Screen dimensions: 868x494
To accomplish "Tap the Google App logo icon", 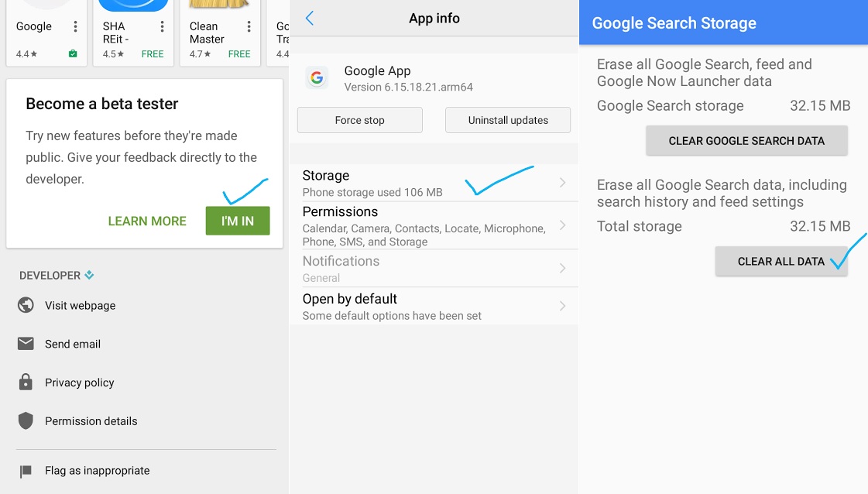I will 317,78.
